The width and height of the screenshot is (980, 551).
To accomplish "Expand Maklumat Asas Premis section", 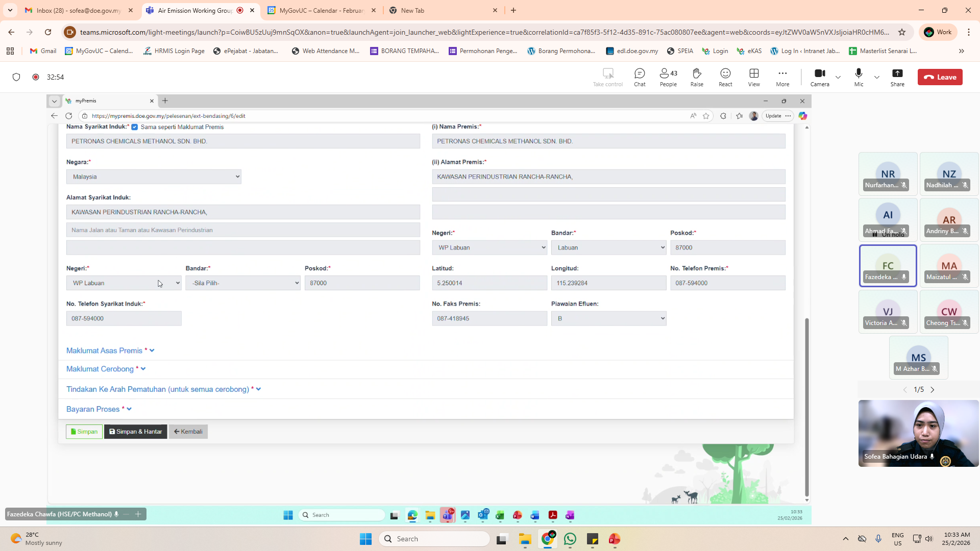I will pos(110,350).
